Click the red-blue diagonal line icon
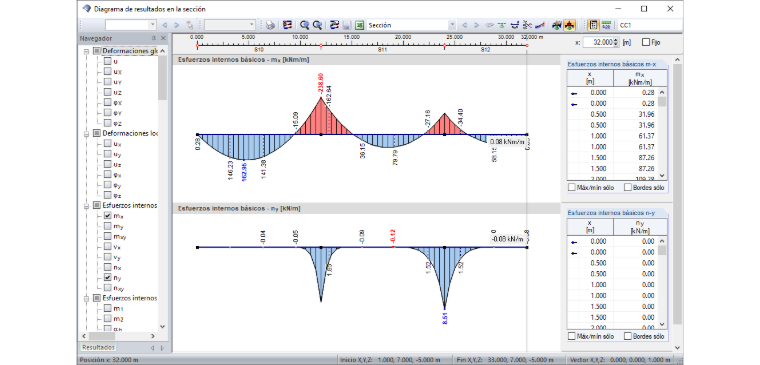760x365 pixels. point(541,25)
